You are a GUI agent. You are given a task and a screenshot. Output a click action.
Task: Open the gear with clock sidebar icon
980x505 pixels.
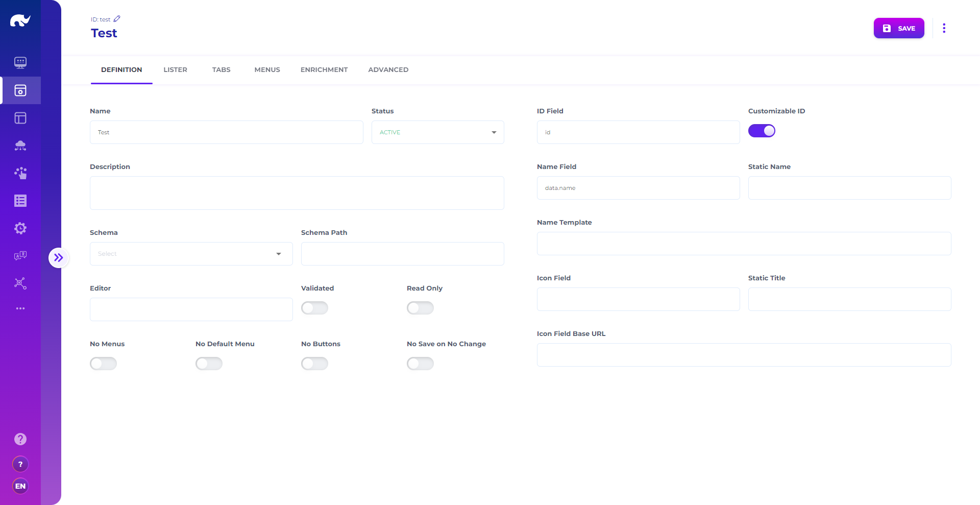click(20, 228)
